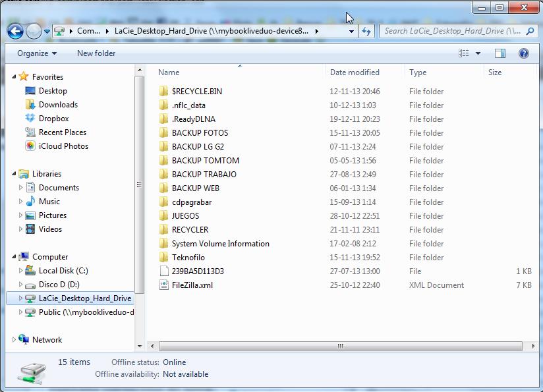
Task: Open the Help question mark icon
Action: (524, 53)
